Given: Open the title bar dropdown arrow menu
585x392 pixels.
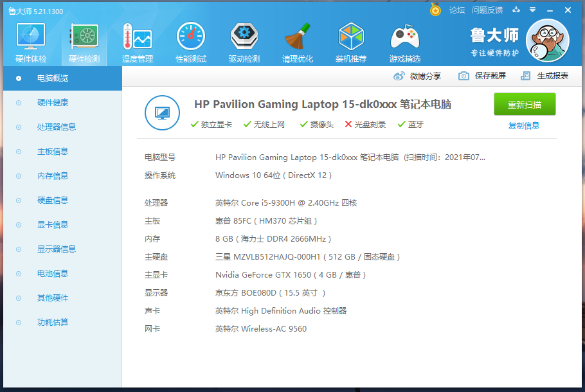Looking at the screenshot, I should [533, 10].
